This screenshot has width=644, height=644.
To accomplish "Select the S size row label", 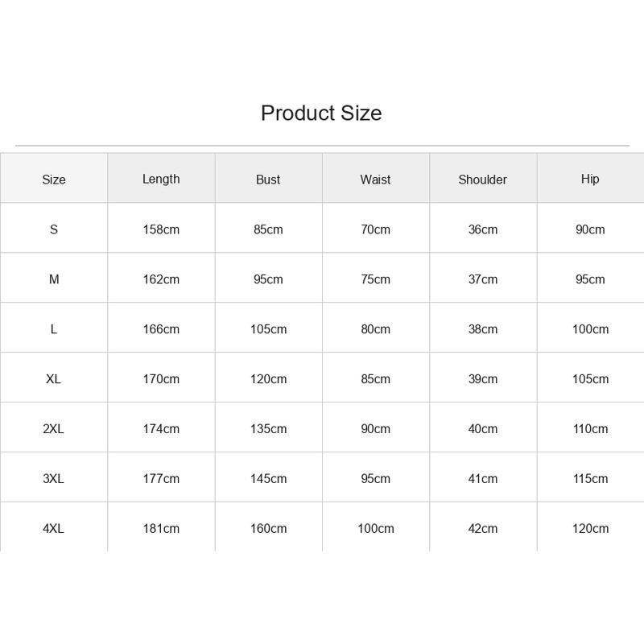I will pos(54,229).
